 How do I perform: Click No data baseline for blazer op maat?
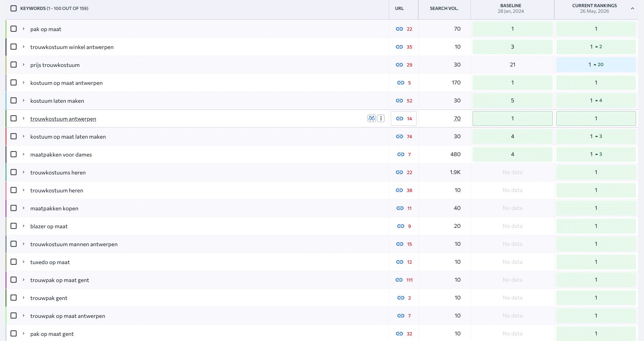click(x=512, y=226)
